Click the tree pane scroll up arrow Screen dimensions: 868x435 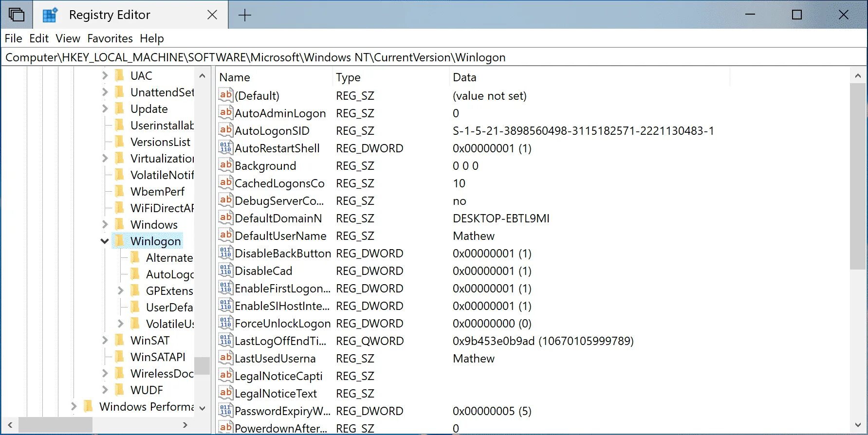click(x=203, y=76)
